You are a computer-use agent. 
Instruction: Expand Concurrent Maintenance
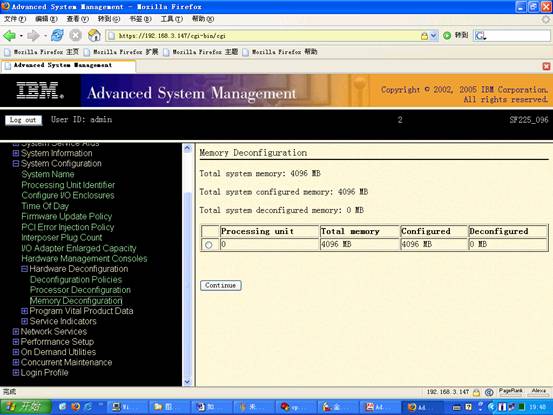16,362
